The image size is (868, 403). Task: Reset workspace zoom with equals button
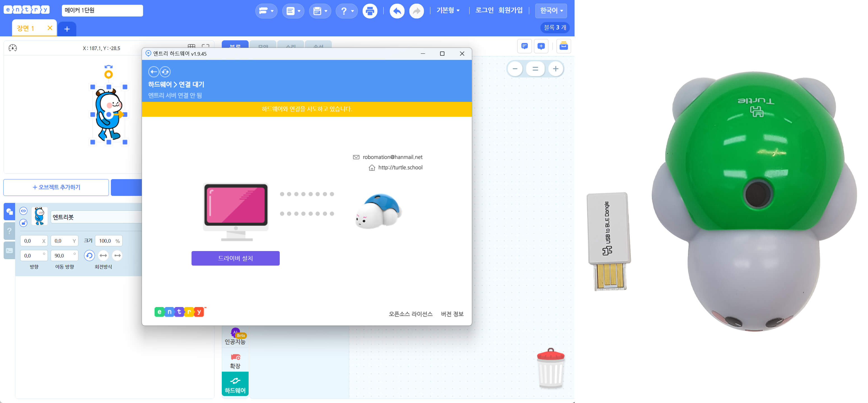tap(535, 69)
